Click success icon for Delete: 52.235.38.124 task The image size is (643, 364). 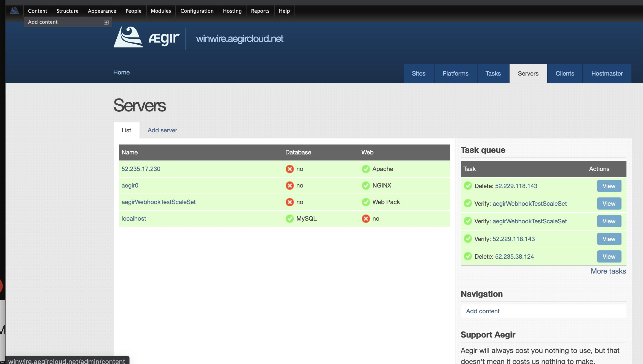coord(468,256)
